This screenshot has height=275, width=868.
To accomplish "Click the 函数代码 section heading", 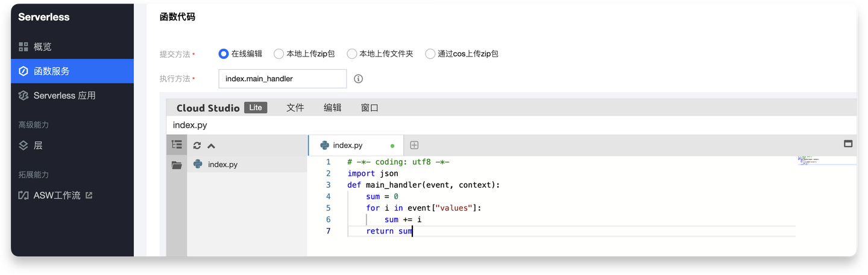I will pos(177,17).
